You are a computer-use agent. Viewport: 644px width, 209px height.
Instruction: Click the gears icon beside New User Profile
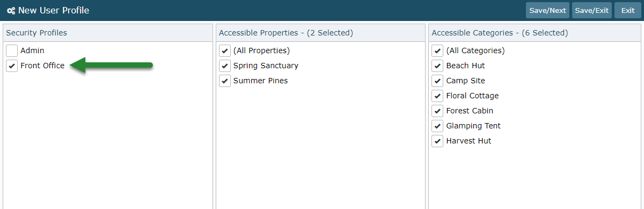click(11, 10)
